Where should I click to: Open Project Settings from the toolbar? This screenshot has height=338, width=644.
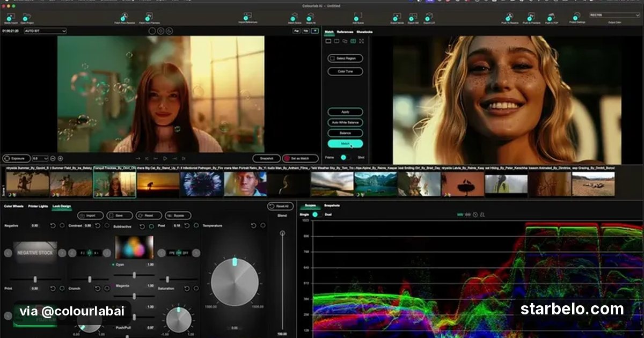[x=576, y=16]
